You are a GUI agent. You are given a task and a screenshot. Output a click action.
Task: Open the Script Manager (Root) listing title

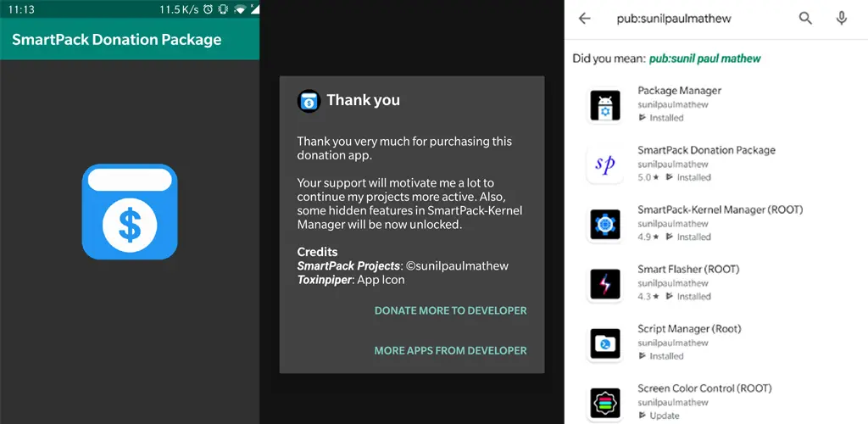tap(689, 329)
